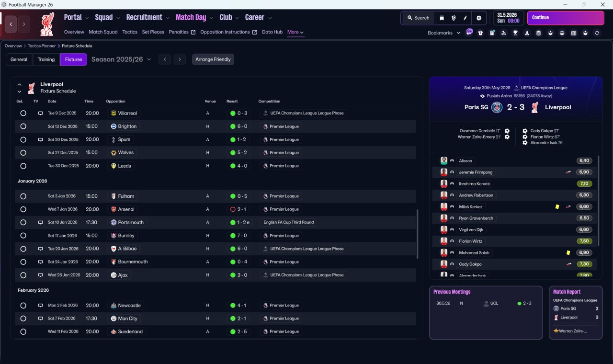Open the pencil edit icon in top bar
The image size is (613, 364).
click(x=465, y=18)
